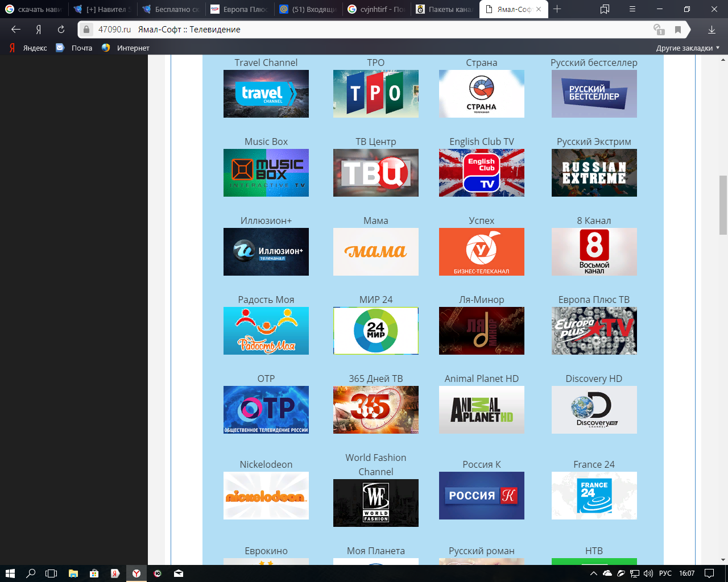
Task: Switch to the 'скачать нави' tab
Action: click(x=34, y=9)
